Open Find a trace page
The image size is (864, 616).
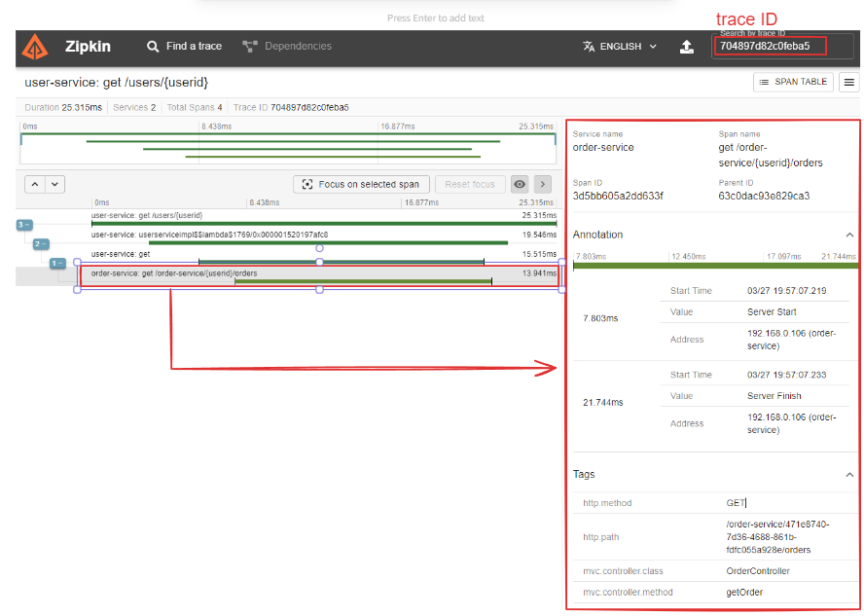click(184, 47)
